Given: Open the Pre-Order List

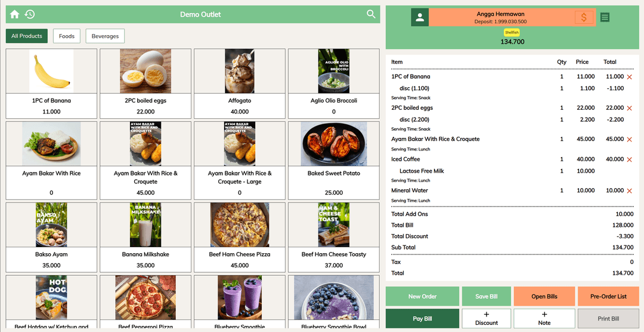Looking at the screenshot, I should click(x=608, y=296).
